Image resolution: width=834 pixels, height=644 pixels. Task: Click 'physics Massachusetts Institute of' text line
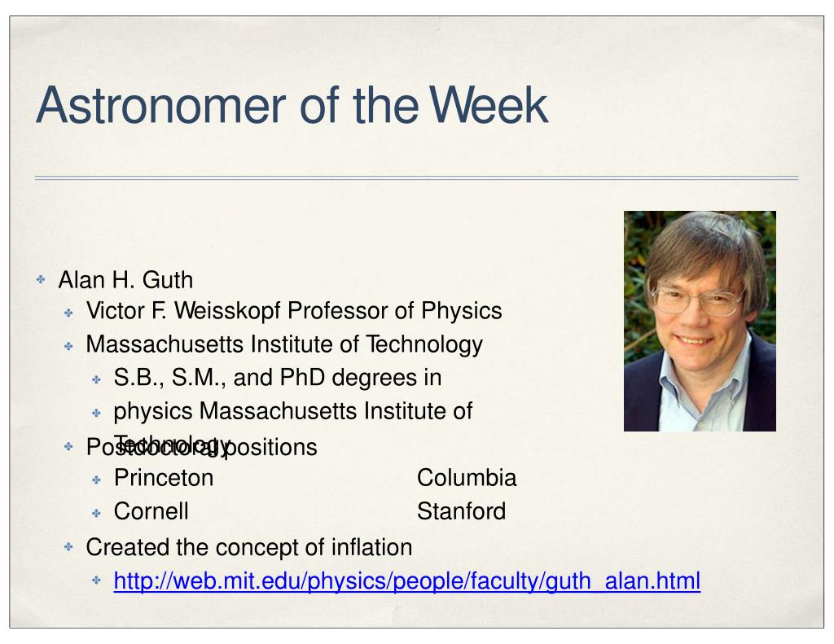(x=293, y=411)
